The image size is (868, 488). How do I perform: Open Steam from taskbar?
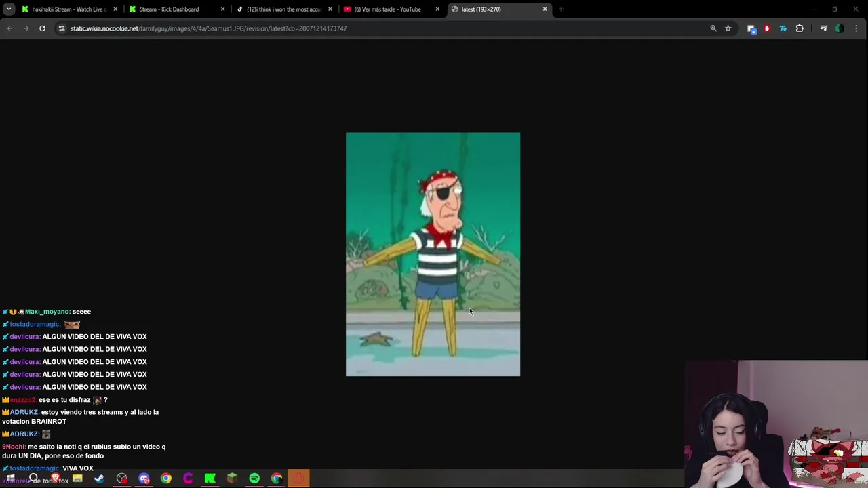(99, 479)
